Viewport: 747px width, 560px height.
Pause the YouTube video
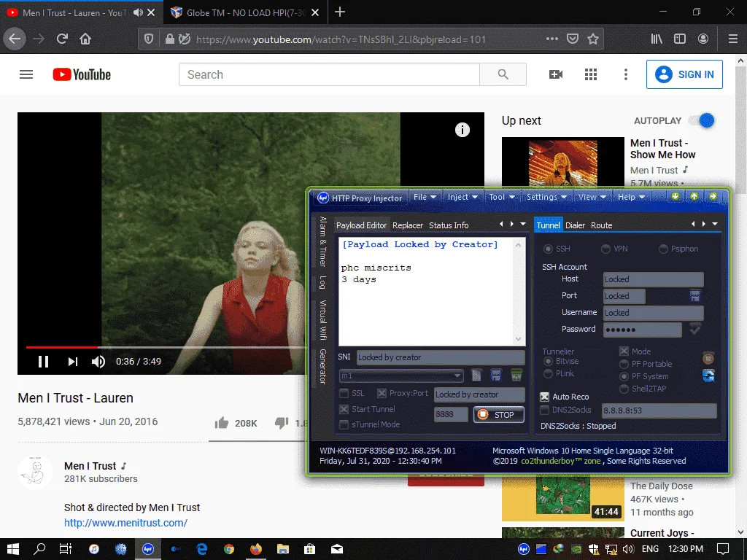pyautogui.click(x=43, y=362)
